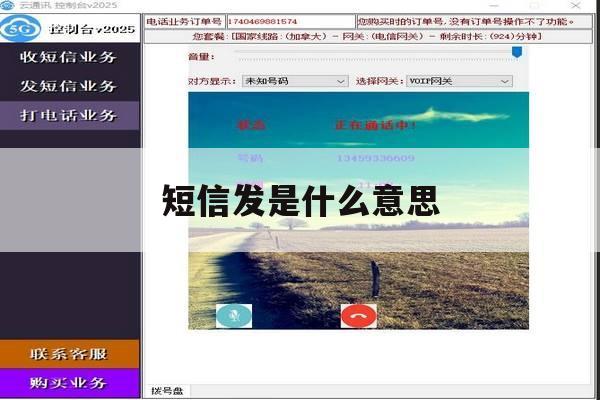Open the 收短信业务 section

coord(70,57)
